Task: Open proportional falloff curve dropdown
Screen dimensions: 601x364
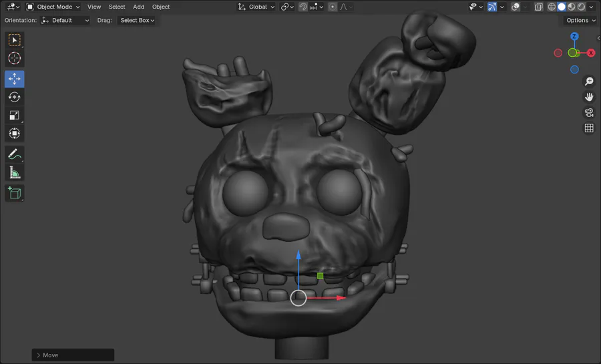Action: coord(346,7)
